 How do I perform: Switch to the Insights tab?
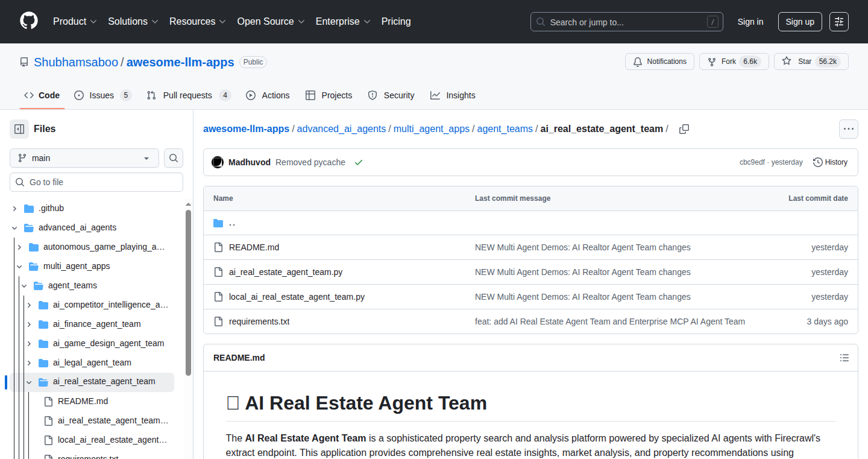(453, 95)
